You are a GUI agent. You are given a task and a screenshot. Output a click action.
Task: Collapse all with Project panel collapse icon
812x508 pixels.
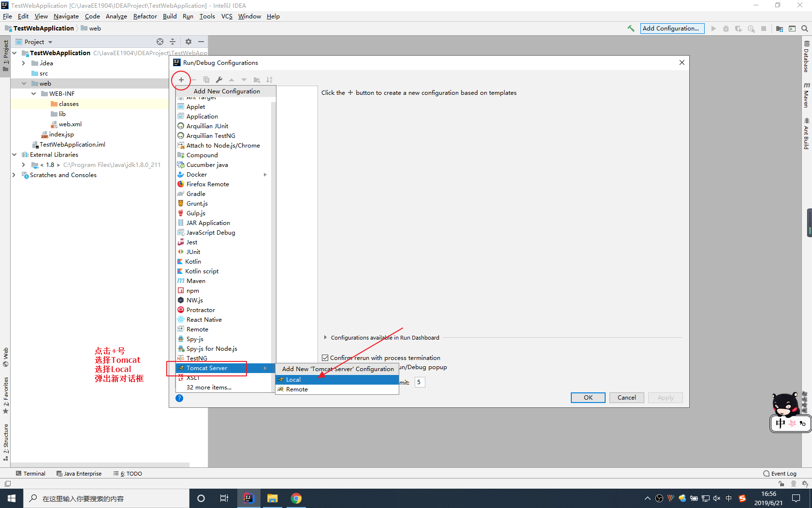173,42
